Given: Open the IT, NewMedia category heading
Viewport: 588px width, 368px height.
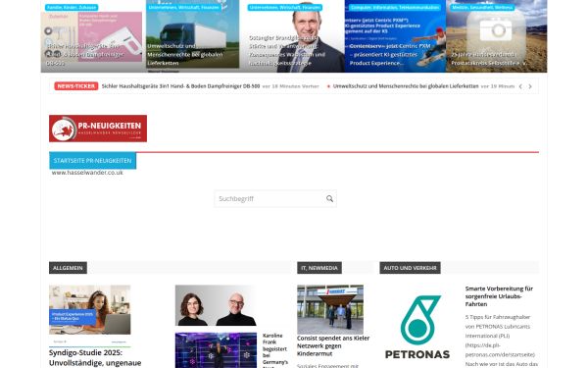Looking at the screenshot, I should (319, 268).
